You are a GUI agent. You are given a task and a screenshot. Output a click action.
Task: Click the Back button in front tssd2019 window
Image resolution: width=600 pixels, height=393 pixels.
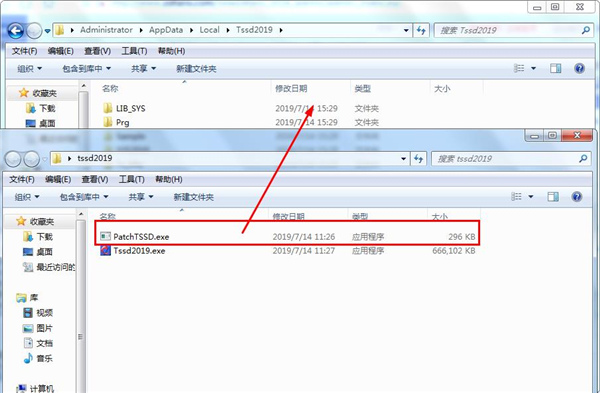[13, 159]
